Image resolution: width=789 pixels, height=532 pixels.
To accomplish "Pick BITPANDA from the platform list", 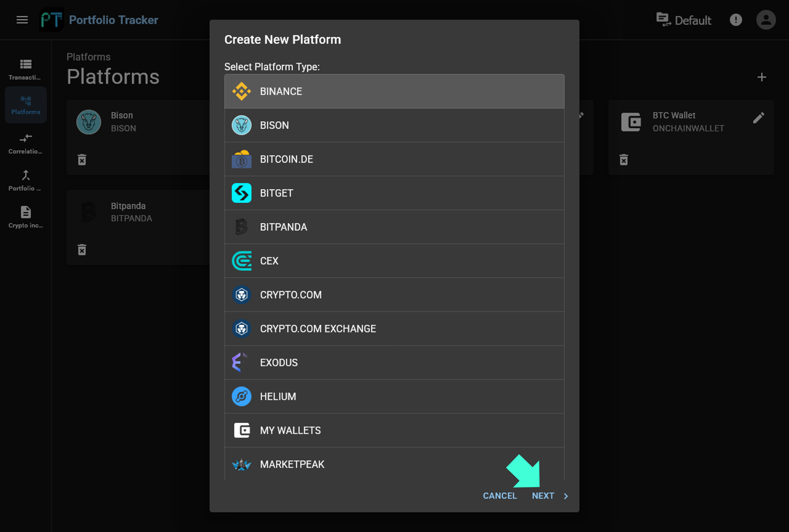I will pyautogui.click(x=394, y=227).
